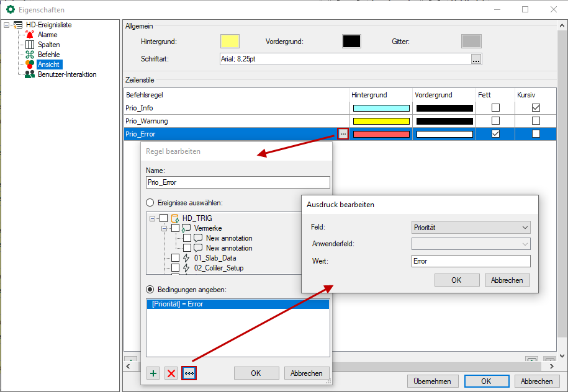This screenshot has width=568, height=392.
Task: Select the Ansicht tree item
Action: [49, 65]
